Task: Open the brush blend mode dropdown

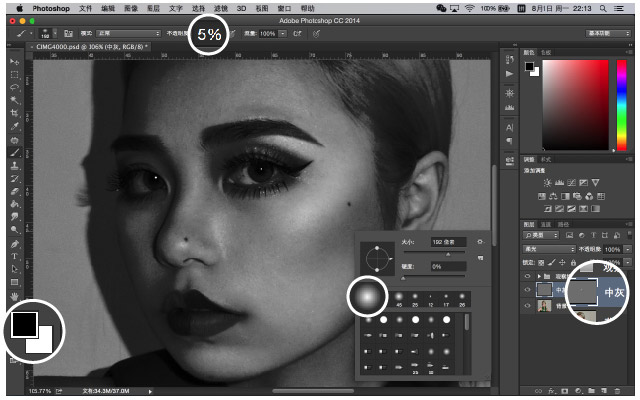Action: [130, 33]
